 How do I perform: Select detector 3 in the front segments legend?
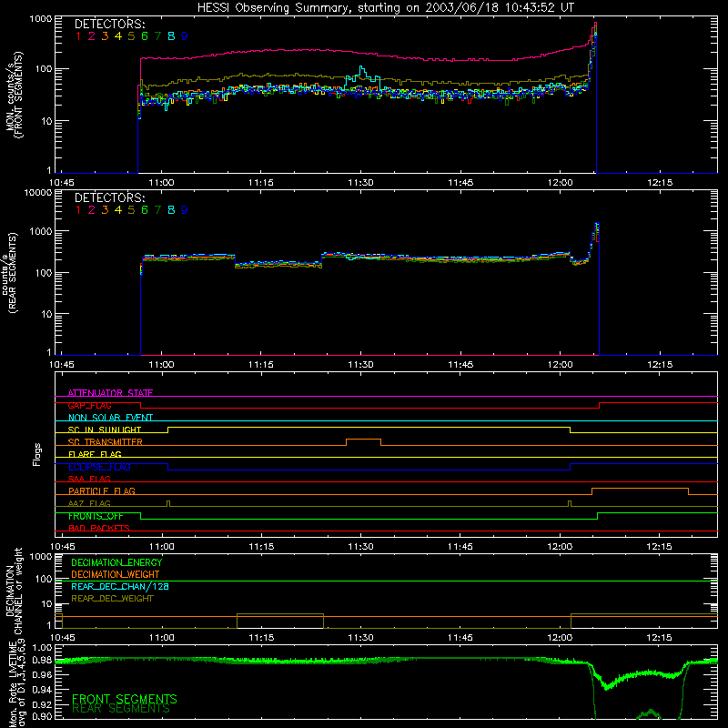(105, 35)
